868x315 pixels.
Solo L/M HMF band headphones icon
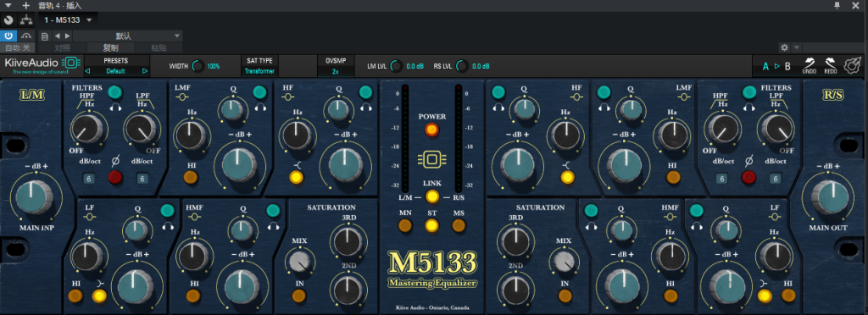click(273, 226)
